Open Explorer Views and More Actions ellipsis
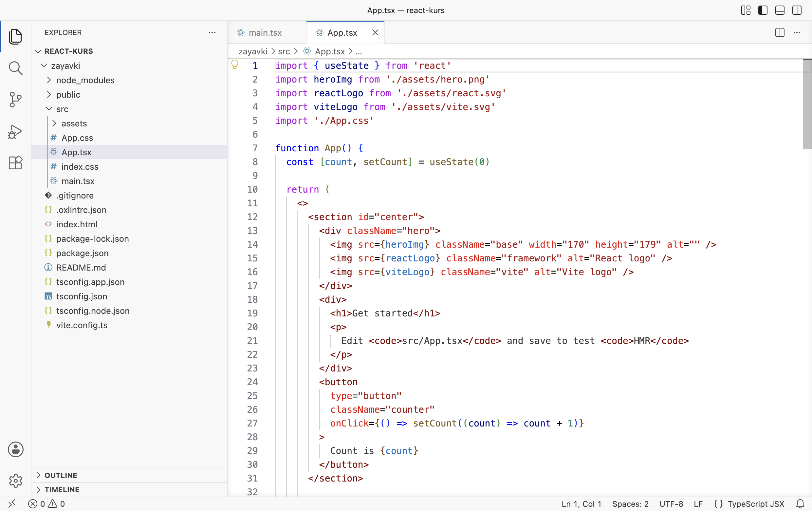Image resolution: width=812 pixels, height=511 pixels. coord(212,32)
